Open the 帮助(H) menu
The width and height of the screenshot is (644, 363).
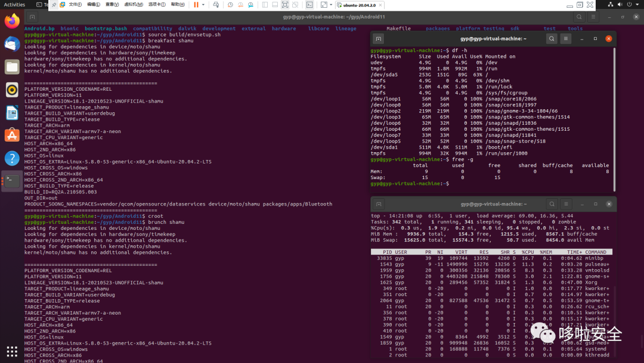pos(178,5)
